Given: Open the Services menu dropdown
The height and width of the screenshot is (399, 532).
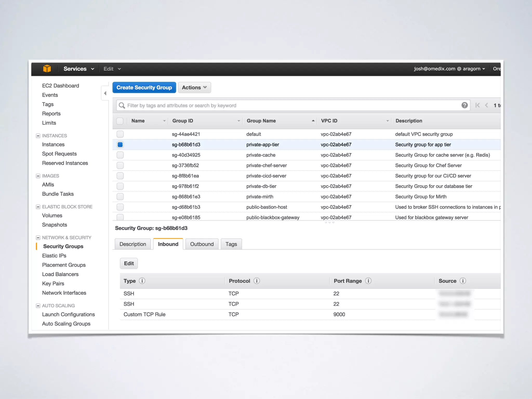Looking at the screenshot, I should 78,69.
